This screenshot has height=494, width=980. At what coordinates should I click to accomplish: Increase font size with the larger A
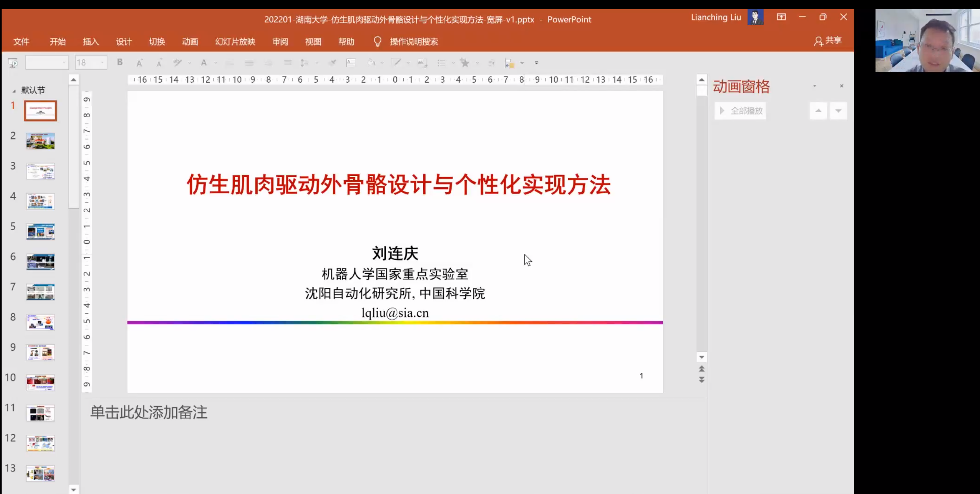pyautogui.click(x=139, y=63)
